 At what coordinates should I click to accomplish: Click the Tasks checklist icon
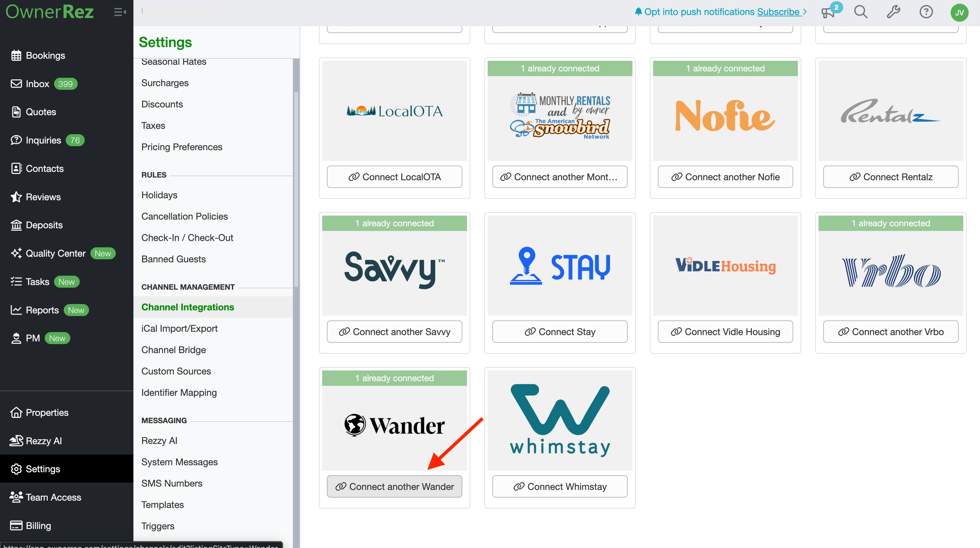coord(16,282)
